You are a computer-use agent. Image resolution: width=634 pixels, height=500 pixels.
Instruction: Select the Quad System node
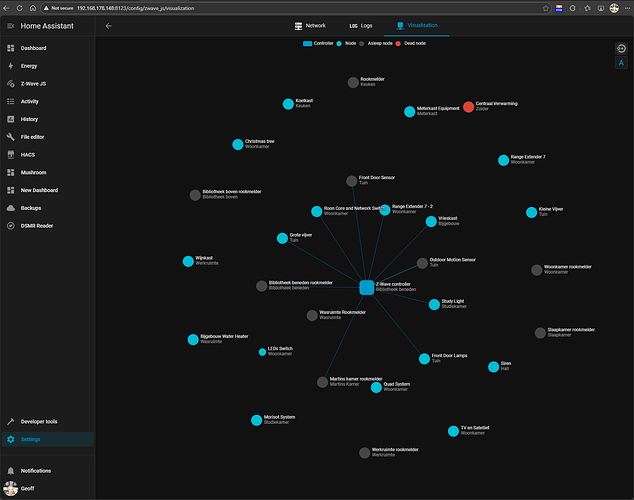click(x=376, y=387)
